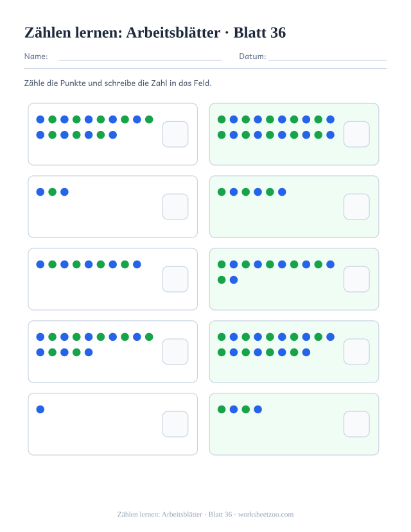
Task: Click the Name input line
Action: [140, 60]
